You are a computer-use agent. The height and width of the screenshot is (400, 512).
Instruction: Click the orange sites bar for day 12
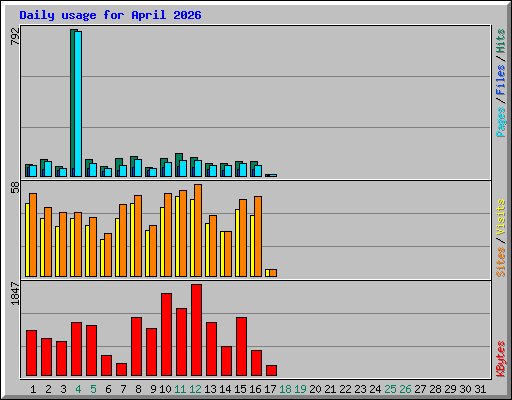click(198, 230)
